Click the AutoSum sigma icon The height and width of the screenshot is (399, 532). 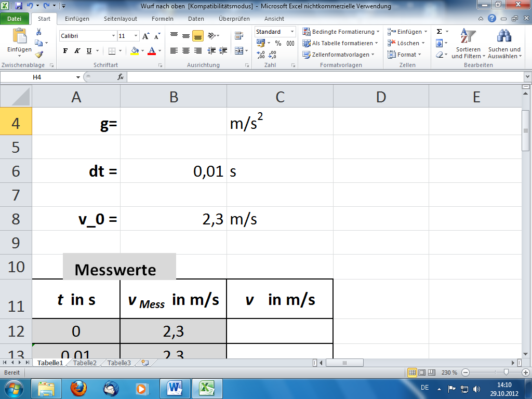click(x=440, y=32)
